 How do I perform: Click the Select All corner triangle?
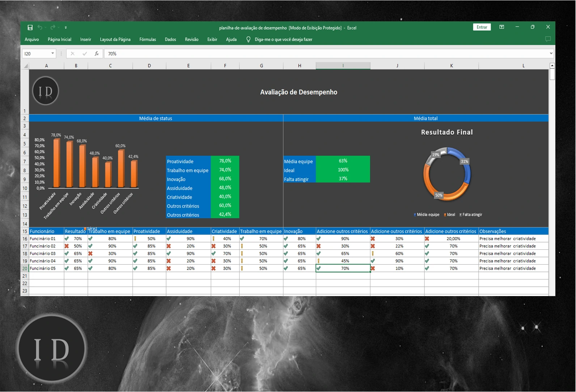(x=26, y=66)
